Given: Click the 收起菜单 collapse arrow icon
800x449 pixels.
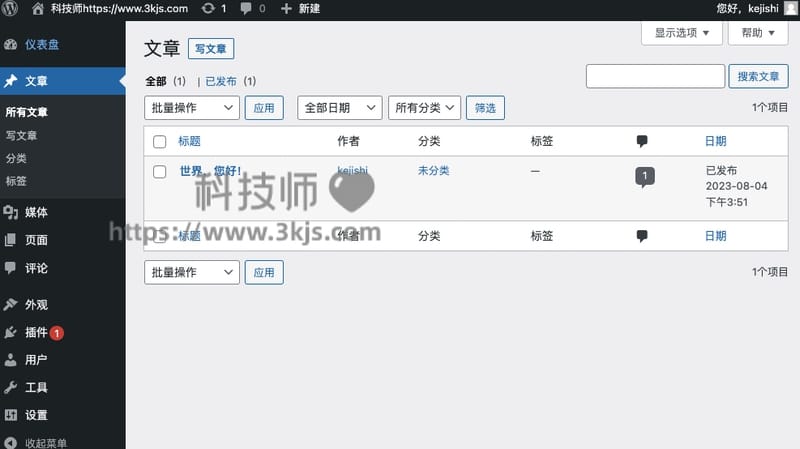Looking at the screenshot, I should 11,443.
